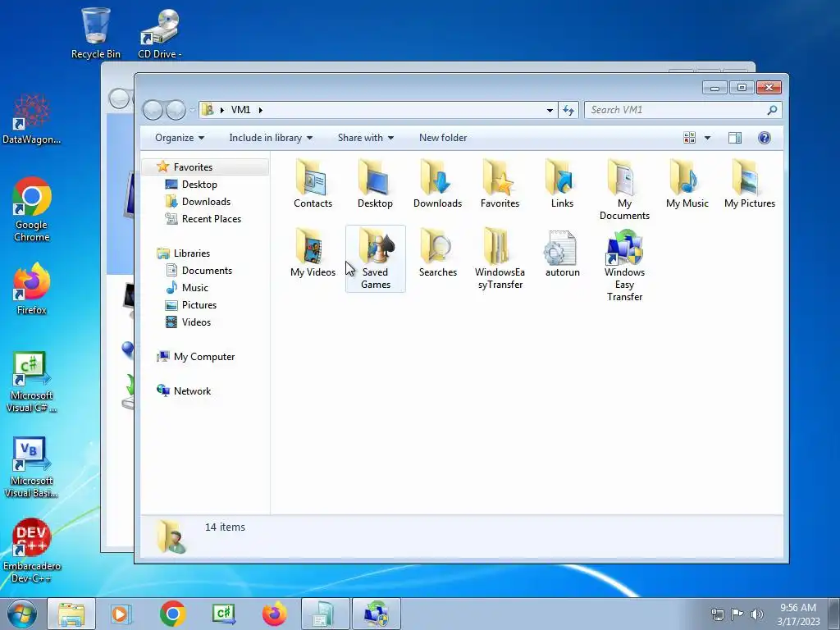840x630 pixels.
Task: Click the refresh button beside address bar
Action: [x=568, y=110]
